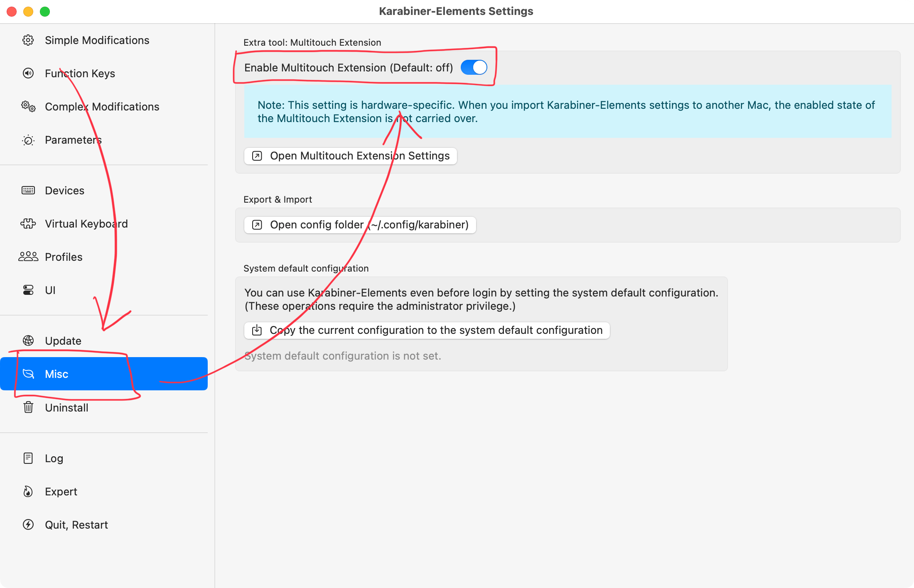Select Uninstall from sidebar

click(66, 407)
